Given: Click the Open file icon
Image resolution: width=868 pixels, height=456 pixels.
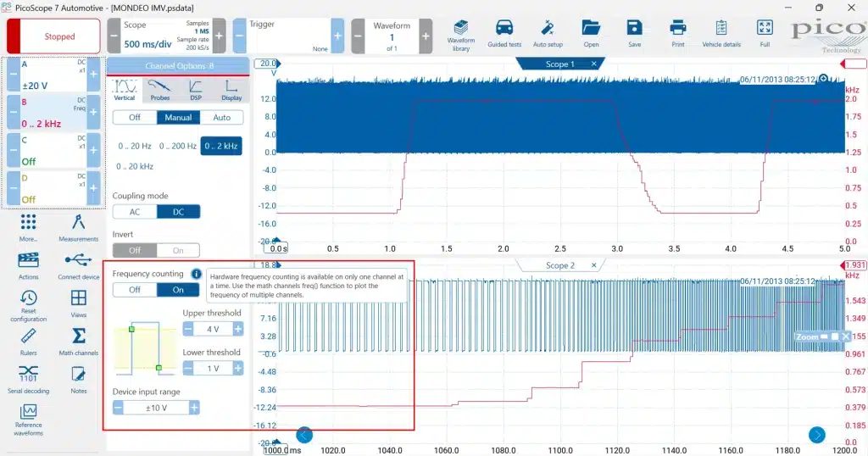Looking at the screenshot, I should tap(591, 34).
